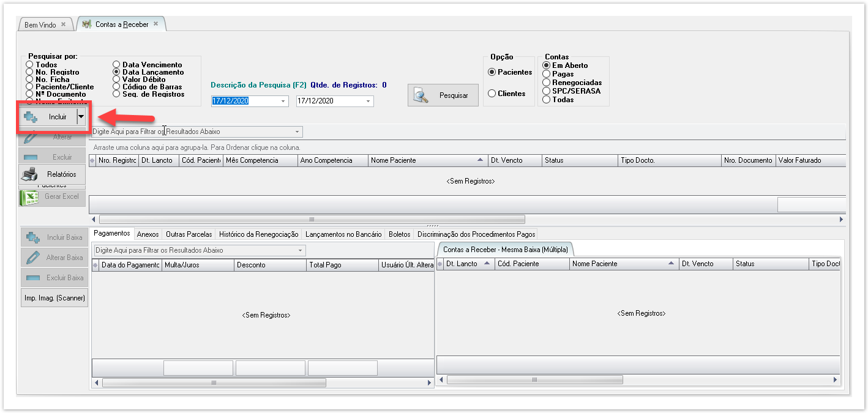This screenshot has width=868, height=413.
Task: Select the Clientes radio option
Action: click(492, 94)
